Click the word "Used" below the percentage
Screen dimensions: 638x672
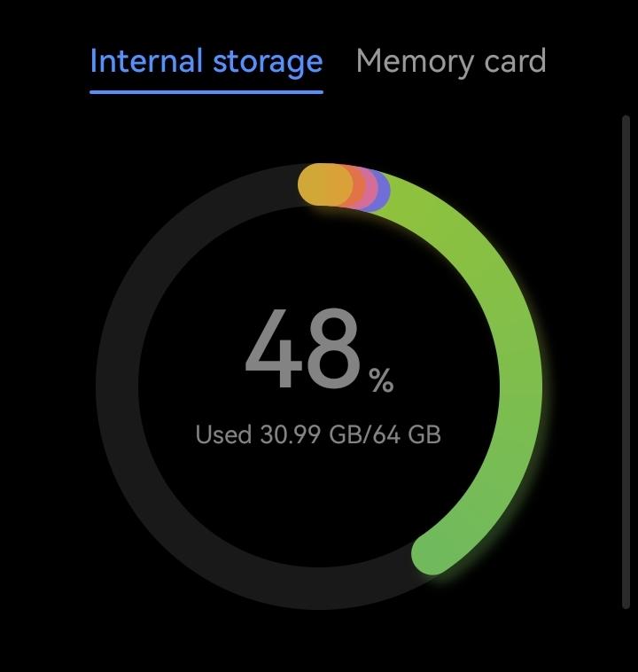(x=223, y=435)
